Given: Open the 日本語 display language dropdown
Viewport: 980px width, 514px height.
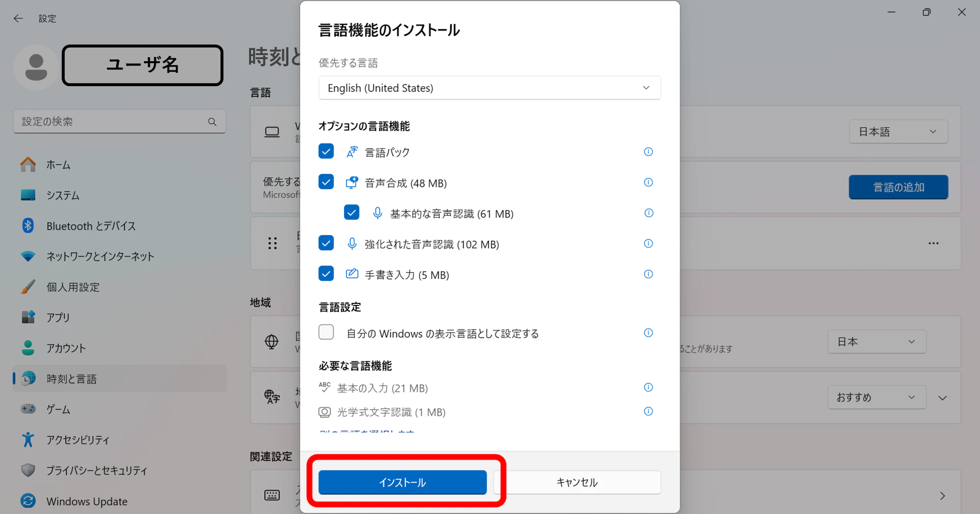Looking at the screenshot, I should click(898, 132).
